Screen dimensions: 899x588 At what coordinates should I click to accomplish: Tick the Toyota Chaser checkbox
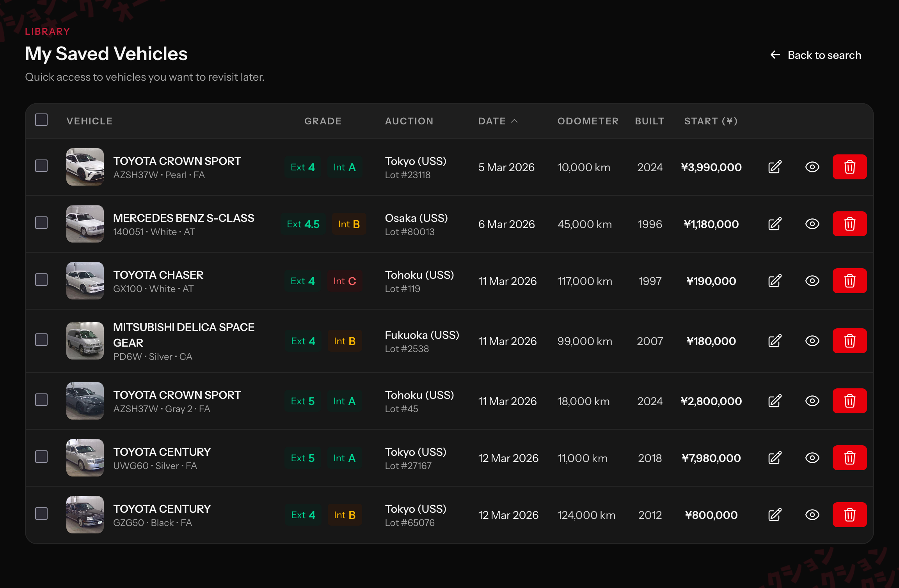point(41,280)
